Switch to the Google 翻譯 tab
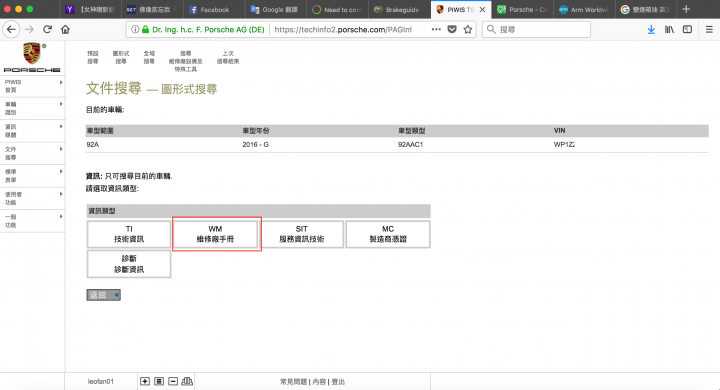 [x=275, y=10]
